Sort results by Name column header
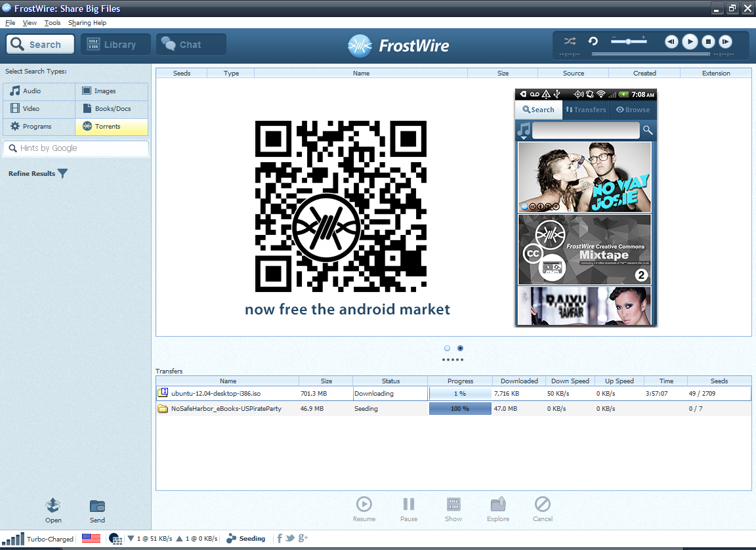Viewport: 756px width, 550px height. point(361,74)
